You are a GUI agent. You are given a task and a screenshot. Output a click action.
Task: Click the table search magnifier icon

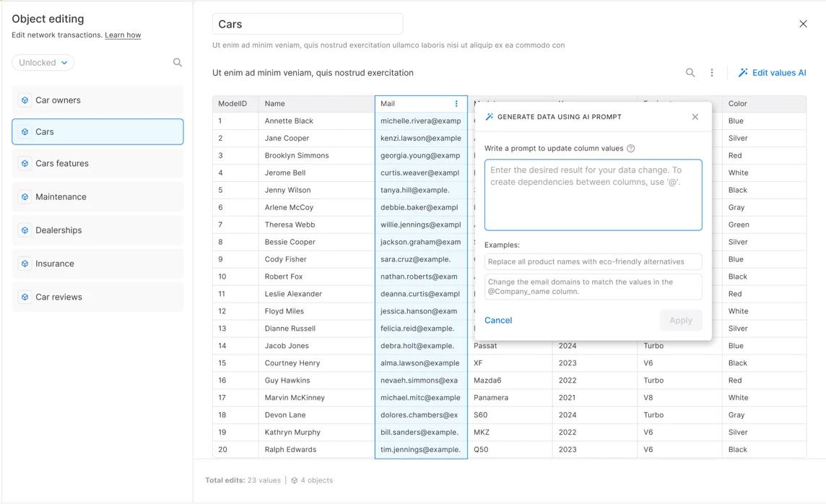tap(690, 73)
